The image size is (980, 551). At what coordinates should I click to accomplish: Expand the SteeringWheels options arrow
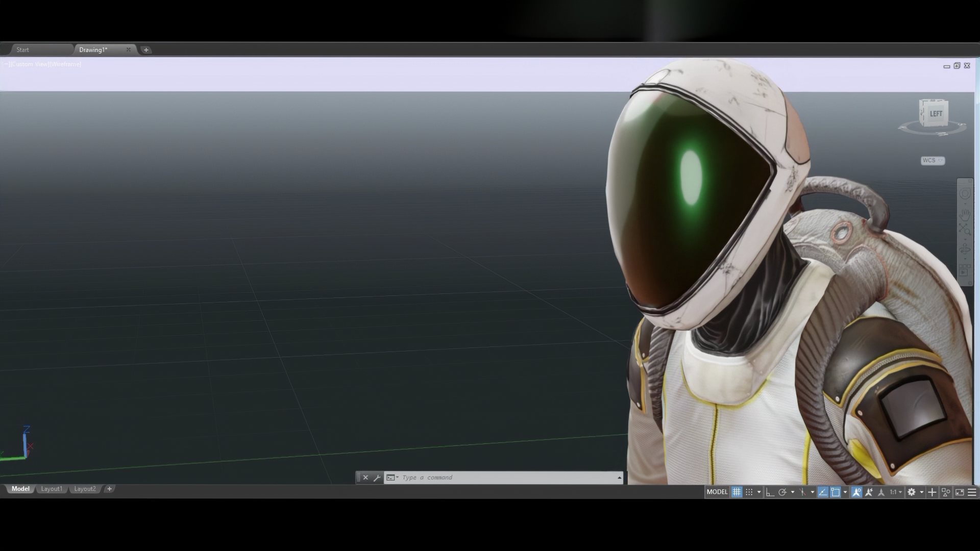coord(965,204)
